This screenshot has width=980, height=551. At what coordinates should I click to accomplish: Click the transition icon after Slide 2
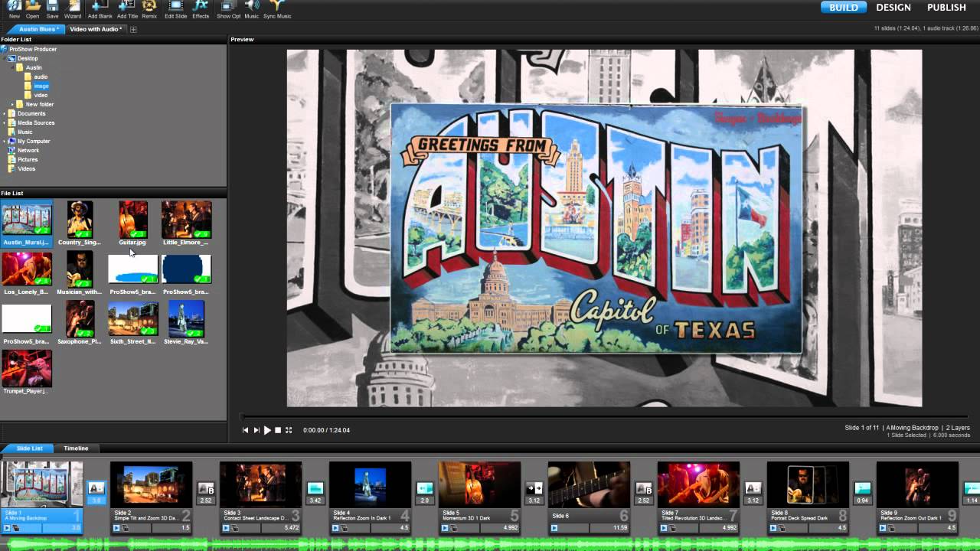[x=206, y=487]
